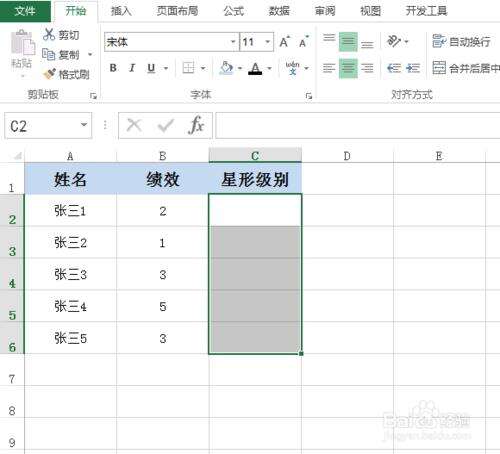Click the 合并后居中 merge button
This screenshot has width=500, height=454.
[466, 68]
